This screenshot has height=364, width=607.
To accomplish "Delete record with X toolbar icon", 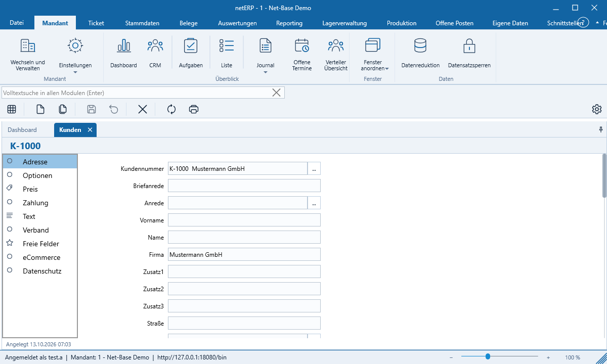I will click(x=143, y=109).
